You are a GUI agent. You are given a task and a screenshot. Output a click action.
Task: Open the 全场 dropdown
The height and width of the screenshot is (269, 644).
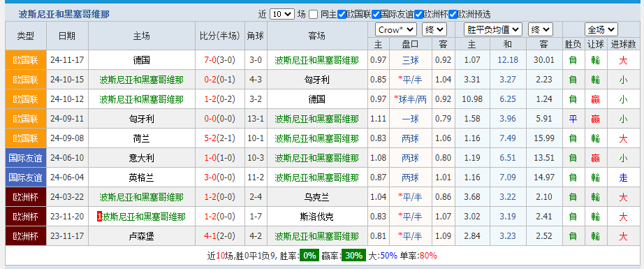pos(601,29)
